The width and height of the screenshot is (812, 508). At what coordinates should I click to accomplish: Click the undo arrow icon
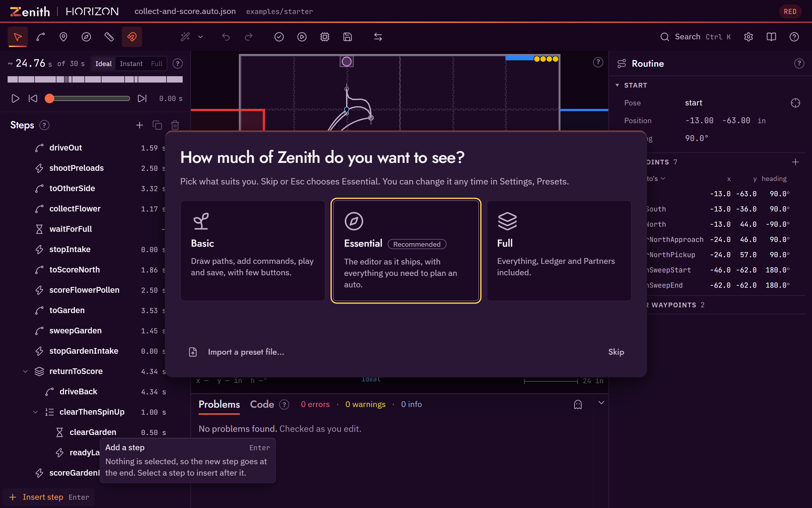coord(226,37)
